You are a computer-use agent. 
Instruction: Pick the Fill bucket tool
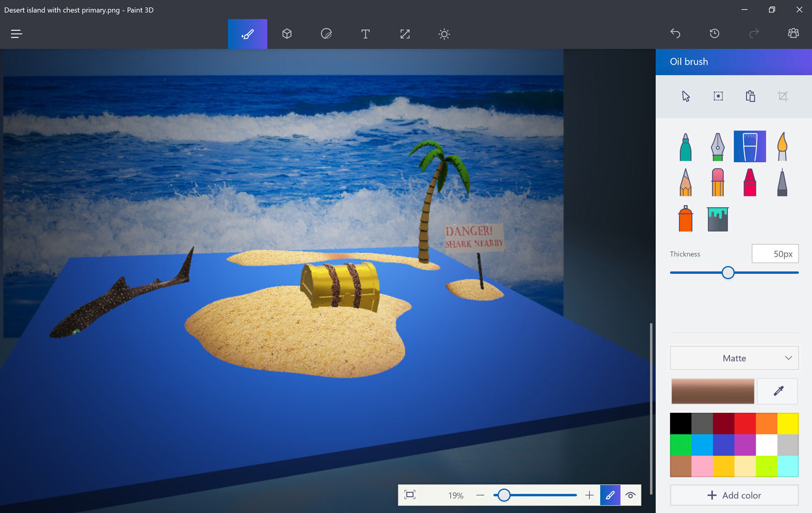(x=717, y=219)
